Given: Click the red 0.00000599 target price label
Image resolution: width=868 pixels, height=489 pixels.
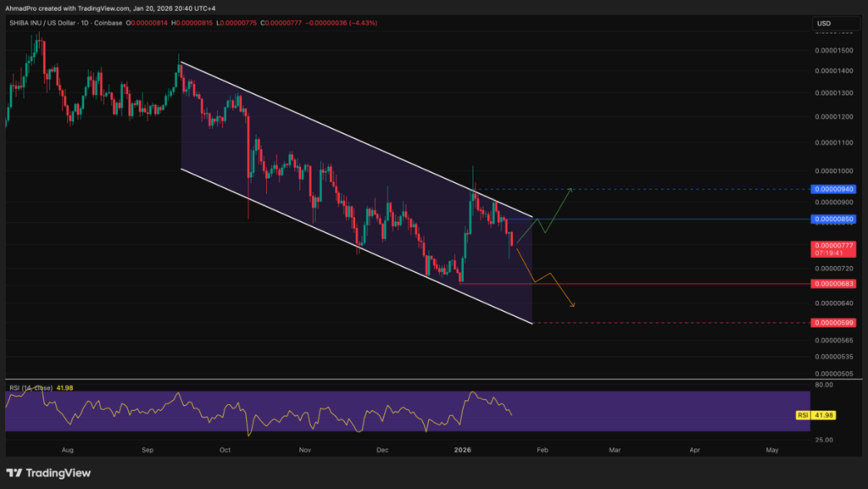Looking at the screenshot, I should point(833,321).
